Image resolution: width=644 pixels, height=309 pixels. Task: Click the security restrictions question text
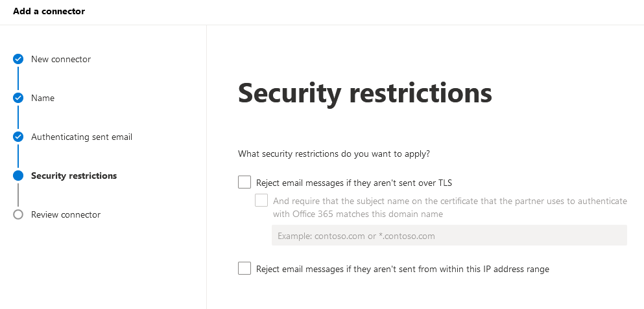[x=334, y=154]
